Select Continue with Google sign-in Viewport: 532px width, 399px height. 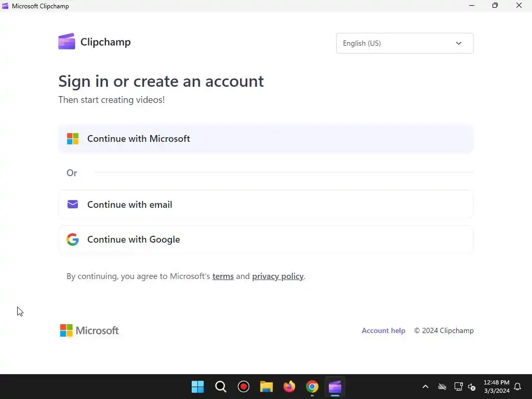265,240
